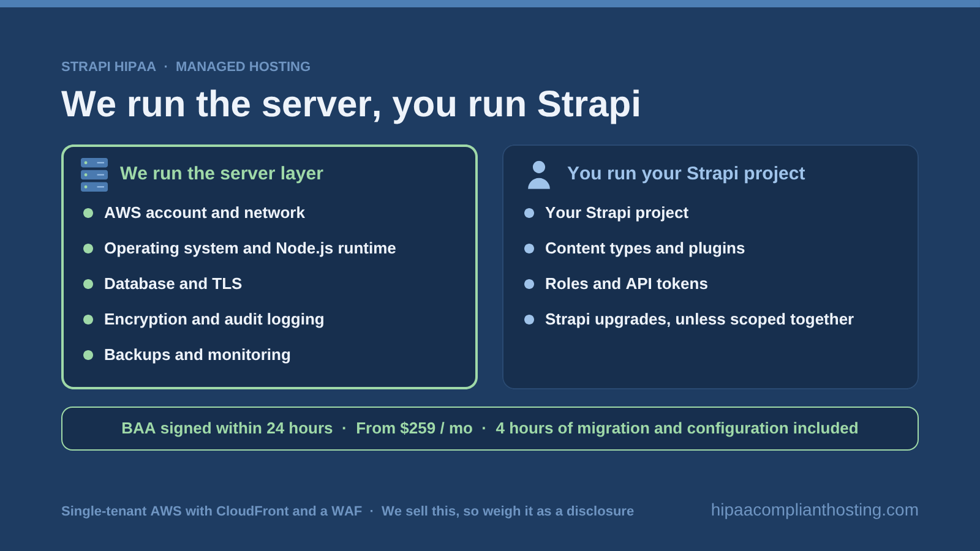The height and width of the screenshot is (551, 980).
Task: Click 'Backups and monitoring' item
Action: [197, 354]
